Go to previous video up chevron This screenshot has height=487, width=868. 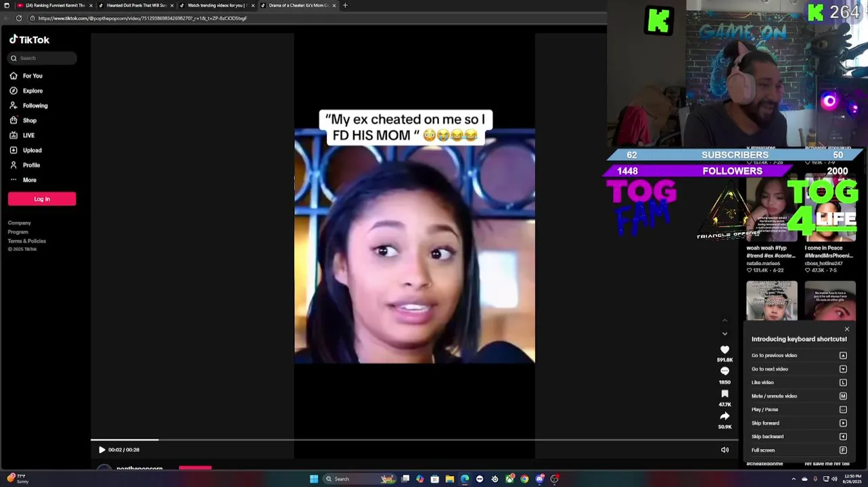(x=725, y=320)
